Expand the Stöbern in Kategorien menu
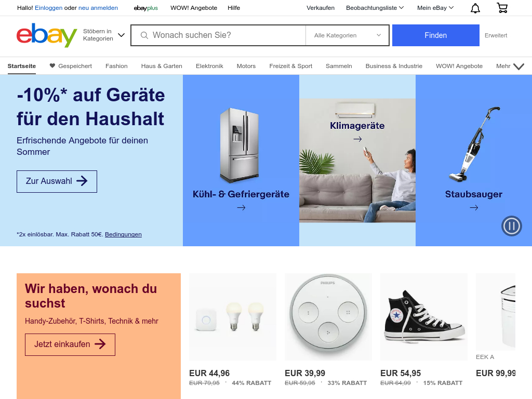The image size is (532, 399). (x=104, y=35)
